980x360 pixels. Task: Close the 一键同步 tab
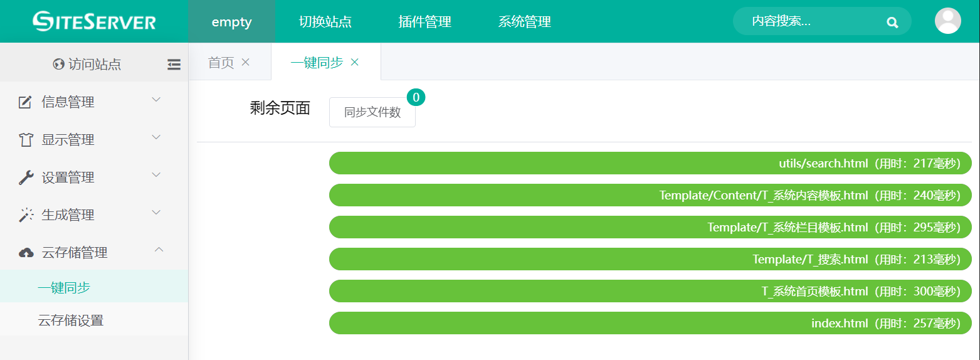[x=355, y=62]
